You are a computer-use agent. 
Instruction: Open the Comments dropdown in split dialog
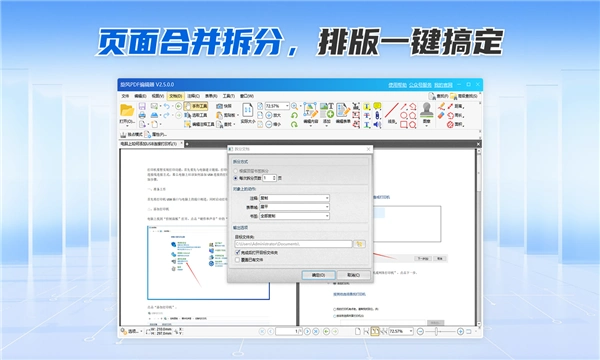pos(294,198)
